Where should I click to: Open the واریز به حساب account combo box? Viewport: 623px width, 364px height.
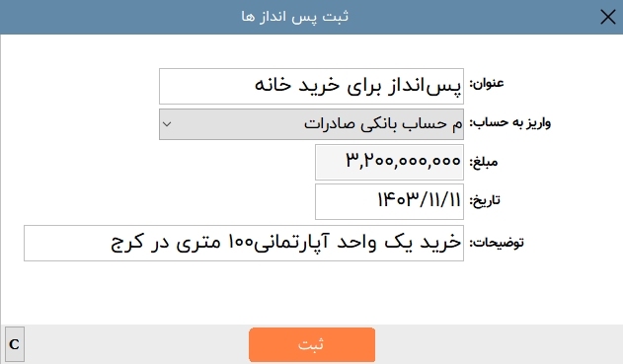pyautogui.click(x=311, y=124)
